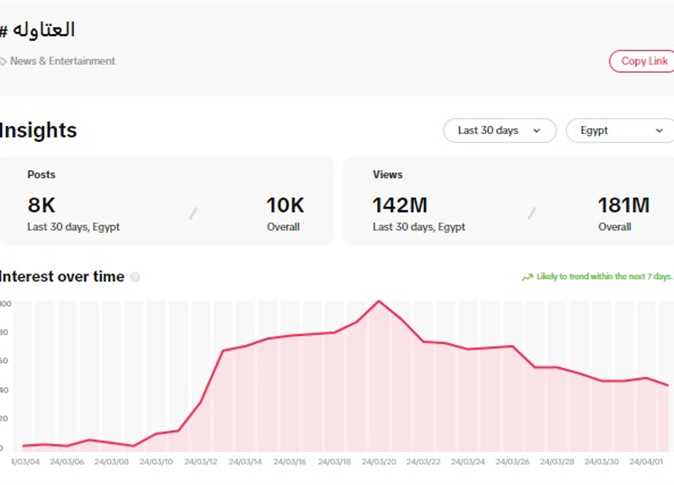The image size is (674, 485).
Task: Click tag icon before News & Entertainment
Action: pyautogui.click(x=3, y=61)
